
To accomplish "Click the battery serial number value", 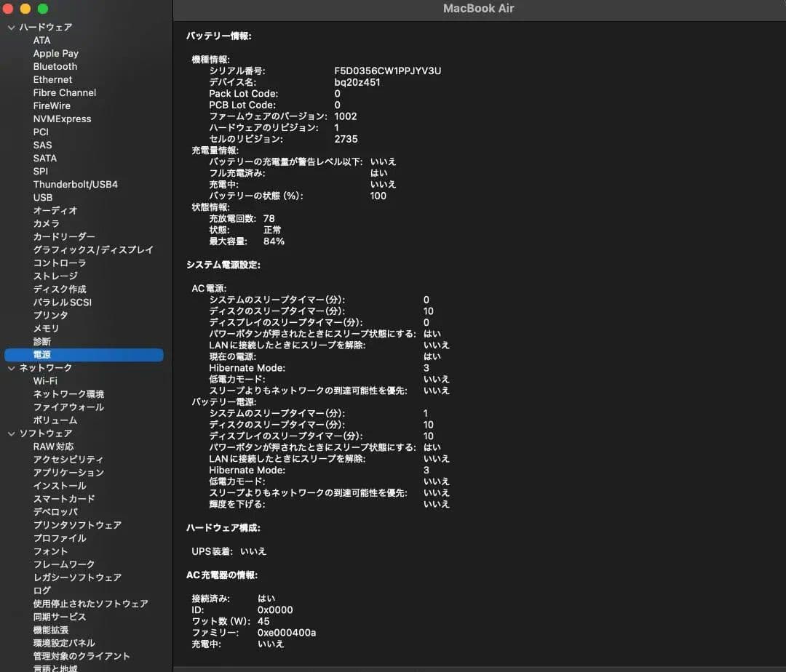I will coord(387,71).
